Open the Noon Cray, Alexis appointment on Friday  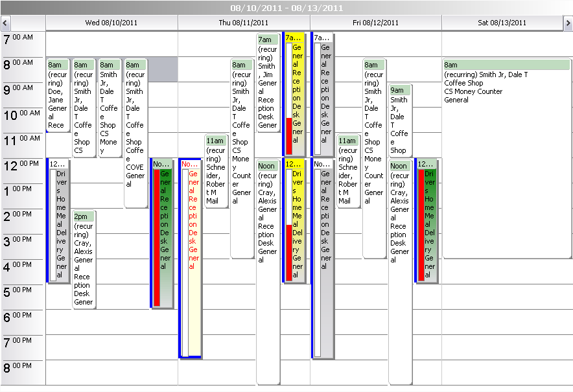point(399,214)
